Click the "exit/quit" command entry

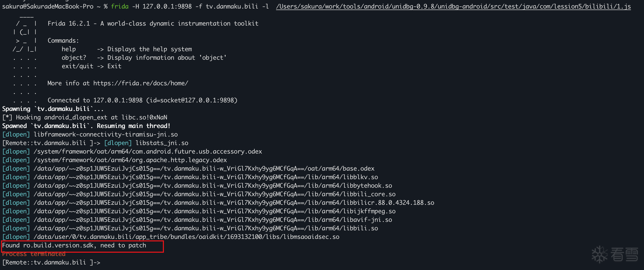point(77,66)
